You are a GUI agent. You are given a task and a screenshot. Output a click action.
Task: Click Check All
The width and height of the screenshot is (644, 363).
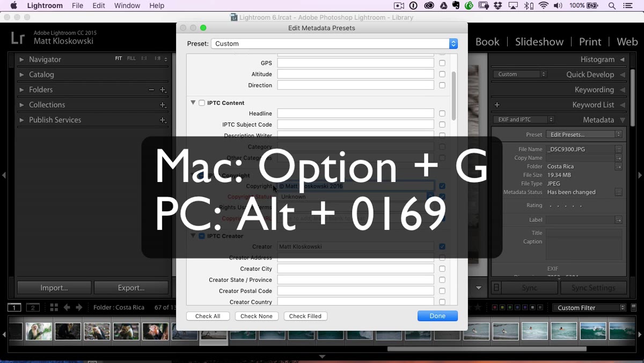coord(208,316)
